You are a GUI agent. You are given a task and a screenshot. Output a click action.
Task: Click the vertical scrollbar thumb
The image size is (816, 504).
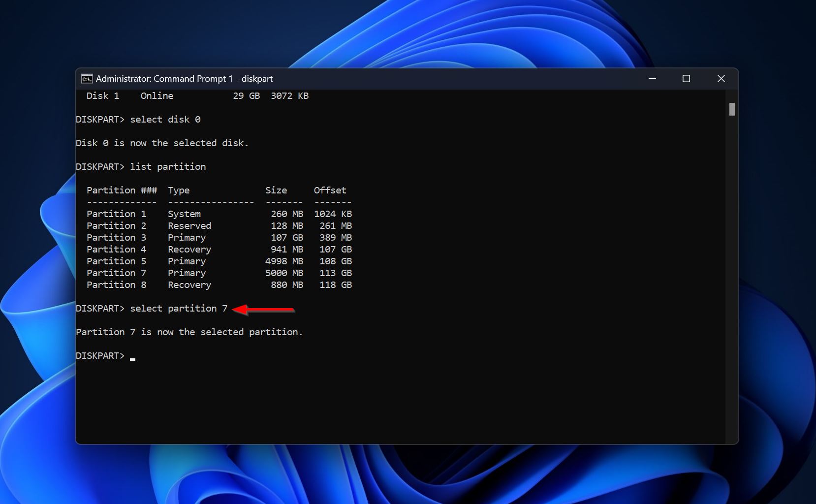click(732, 109)
